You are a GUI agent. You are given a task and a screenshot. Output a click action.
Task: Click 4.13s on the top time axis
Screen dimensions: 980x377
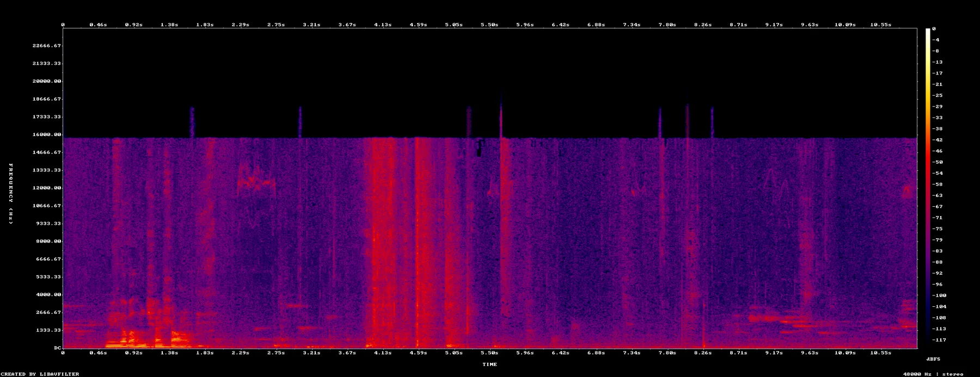point(383,25)
